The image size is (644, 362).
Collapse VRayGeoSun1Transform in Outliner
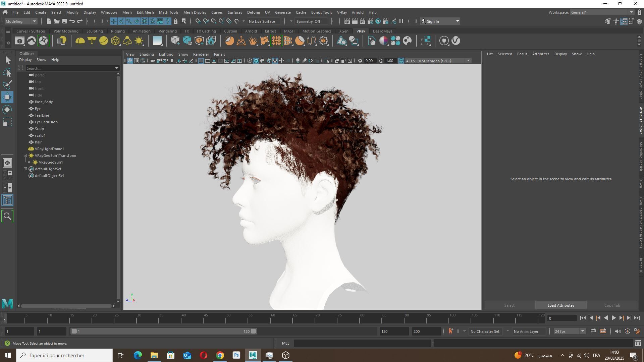(x=25, y=156)
